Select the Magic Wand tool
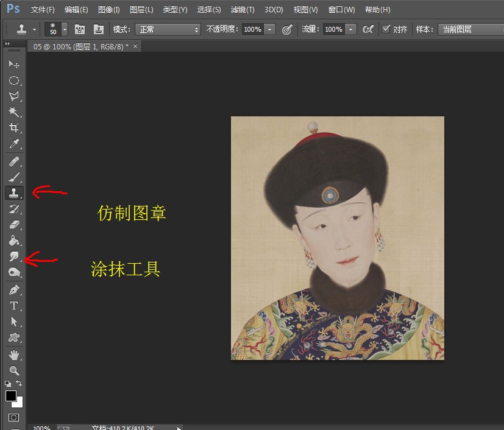The width and height of the screenshot is (504, 430). click(x=14, y=111)
